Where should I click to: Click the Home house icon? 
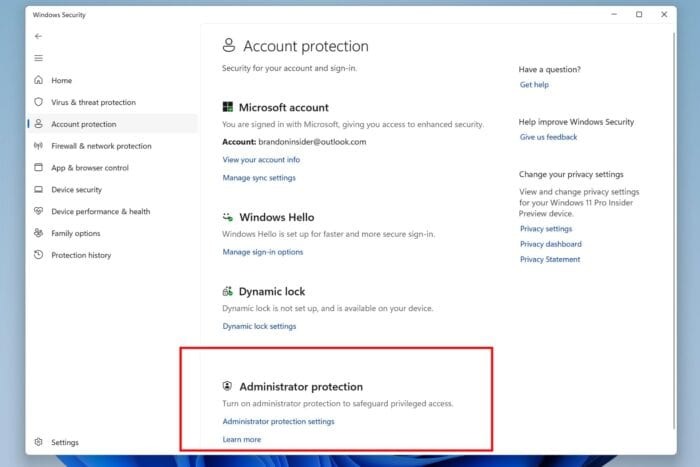pos(39,80)
